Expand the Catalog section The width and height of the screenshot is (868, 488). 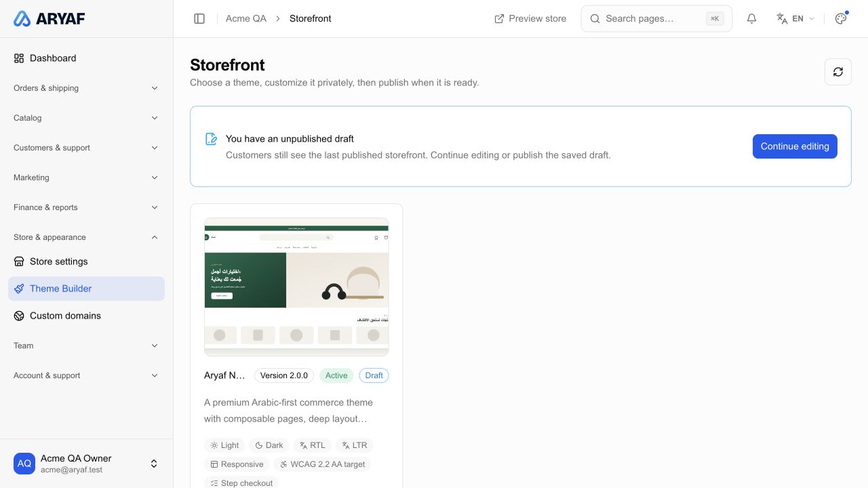tap(86, 118)
